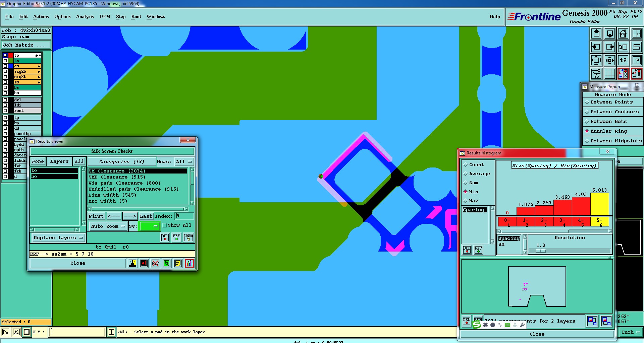
Task: Click the black-yellow faces icon in Results viewer
Action: pyautogui.click(x=133, y=263)
